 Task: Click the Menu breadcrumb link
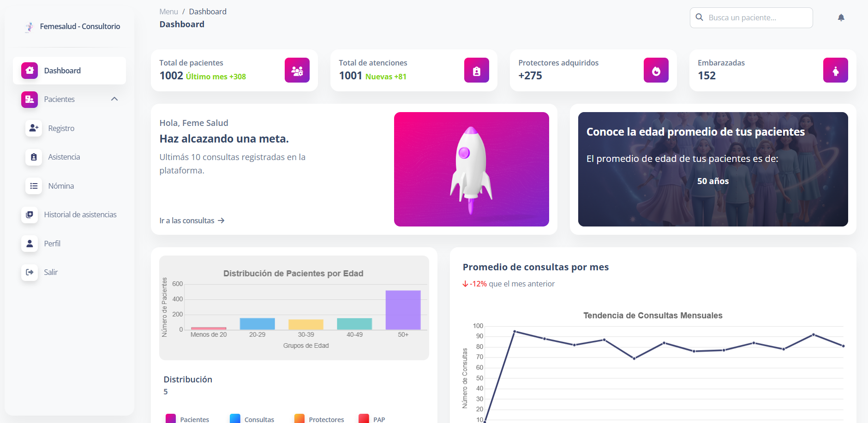pyautogui.click(x=168, y=12)
